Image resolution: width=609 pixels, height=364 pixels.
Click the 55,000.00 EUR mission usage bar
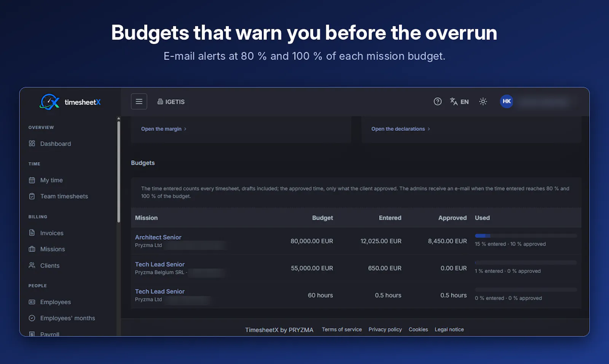click(x=526, y=263)
